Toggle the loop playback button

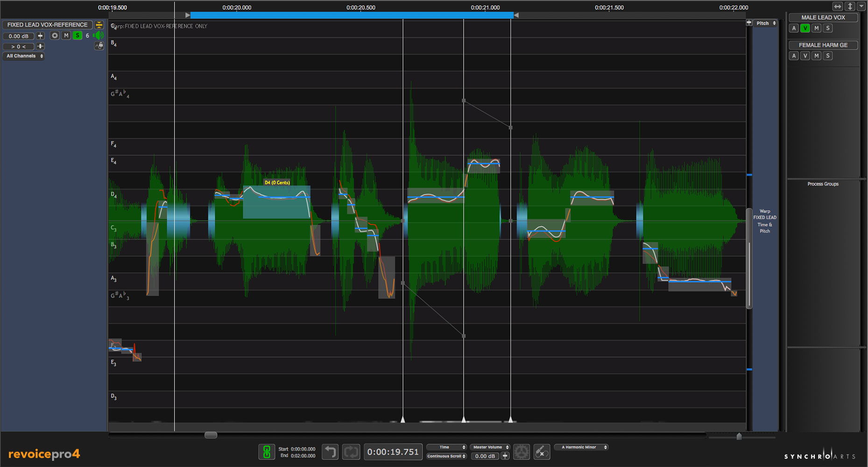pos(351,452)
